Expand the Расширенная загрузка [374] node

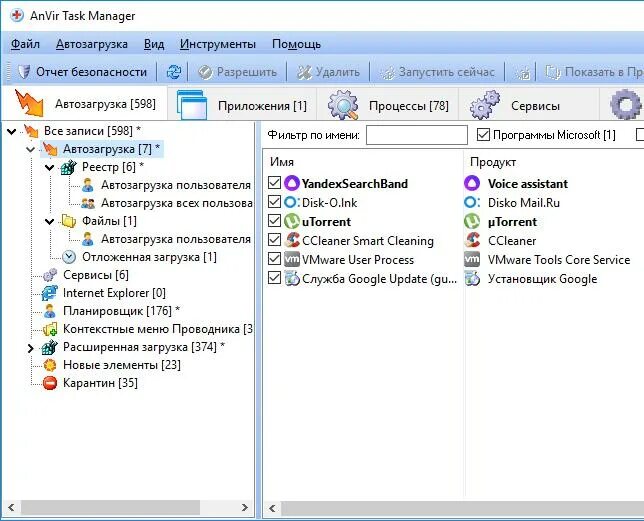point(30,348)
